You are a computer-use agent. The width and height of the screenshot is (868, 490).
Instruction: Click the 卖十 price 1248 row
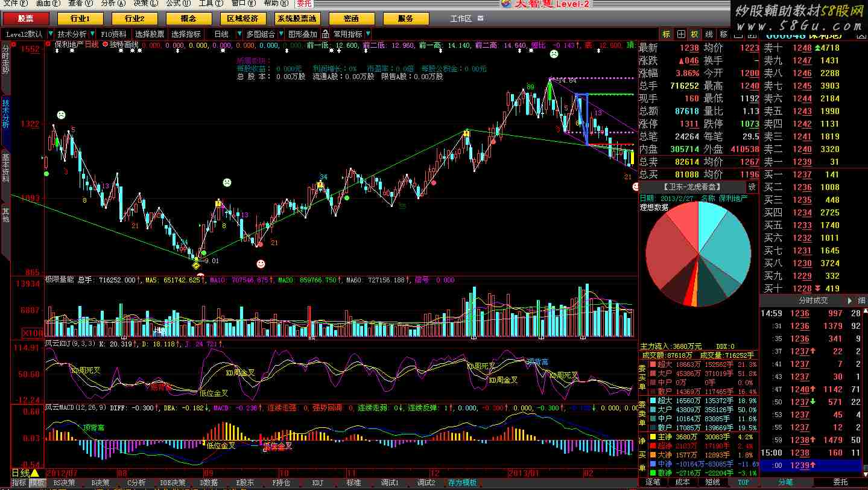click(813, 48)
